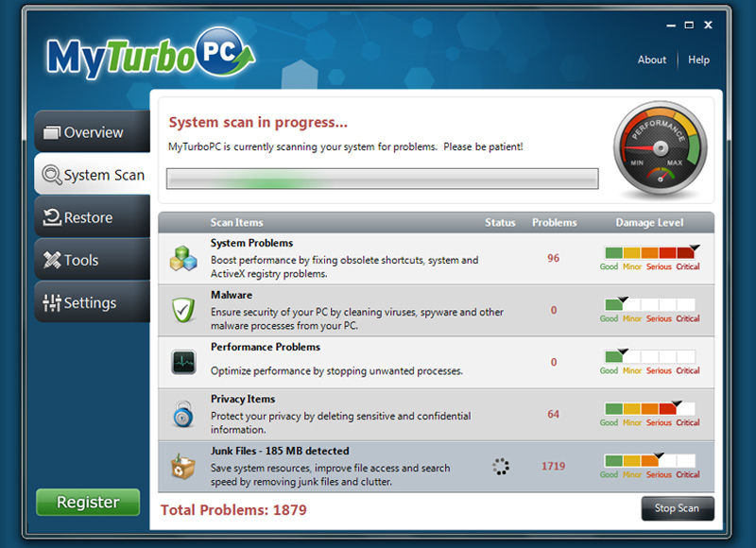The height and width of the screenshot is (548, 756).
Task: Stop the scan with Stop Scan
Action: [x=678, y=508]
